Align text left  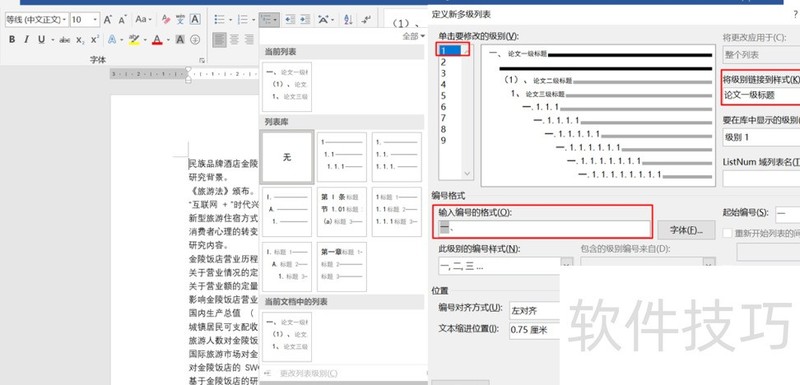coord(219,39)
